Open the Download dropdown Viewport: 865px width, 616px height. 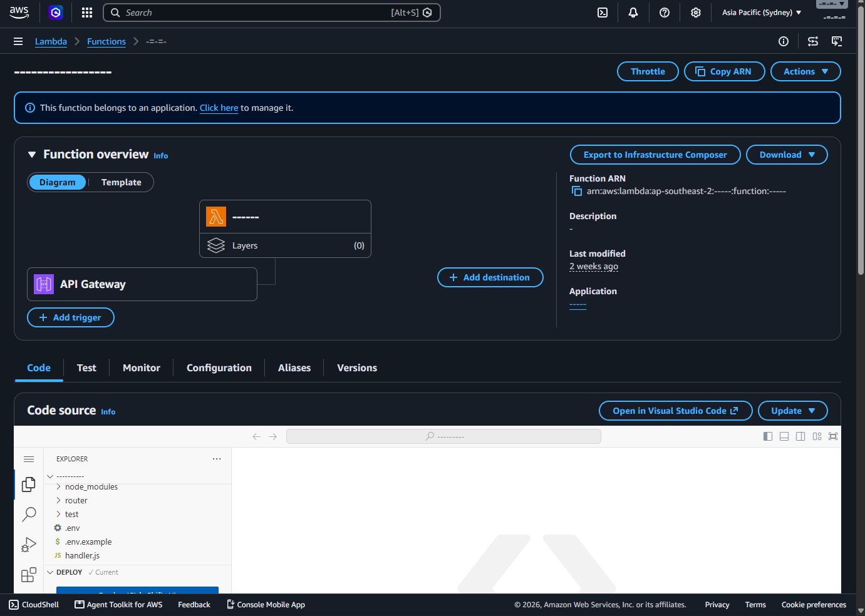787,155
